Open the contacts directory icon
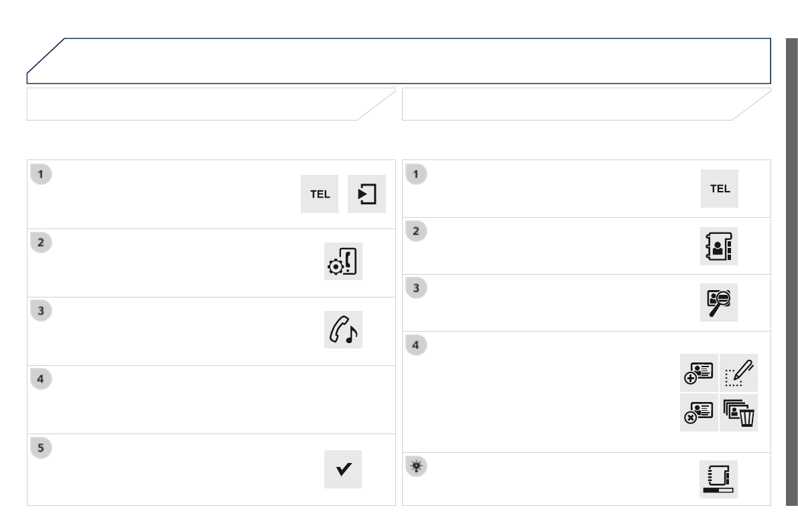This screenshot has height=532, width=798. click(x=719, y=246)
